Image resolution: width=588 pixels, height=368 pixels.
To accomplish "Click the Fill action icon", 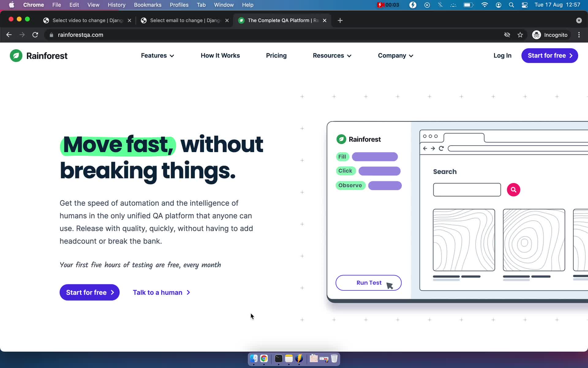I will [x=342, y=156].
